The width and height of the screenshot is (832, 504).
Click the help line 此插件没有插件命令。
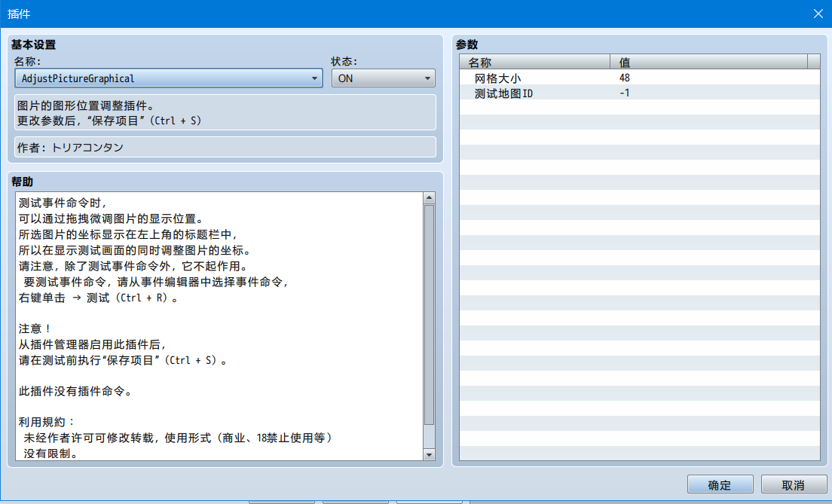coord(75,392)
